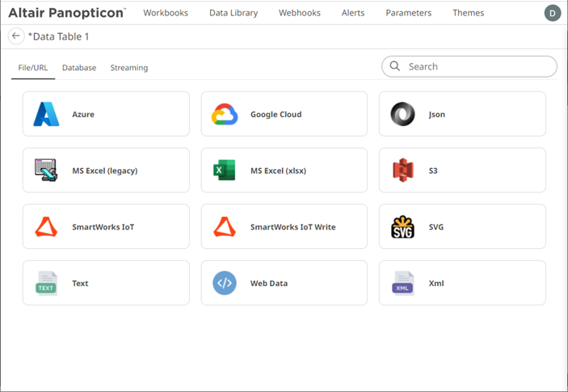Click the Json connector icon
The image size is (568, 392).
coord(402,115)
